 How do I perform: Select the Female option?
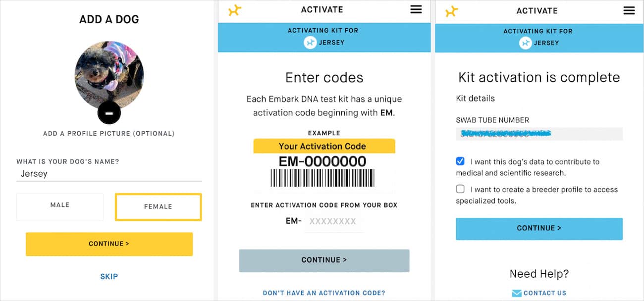point(158,206)
